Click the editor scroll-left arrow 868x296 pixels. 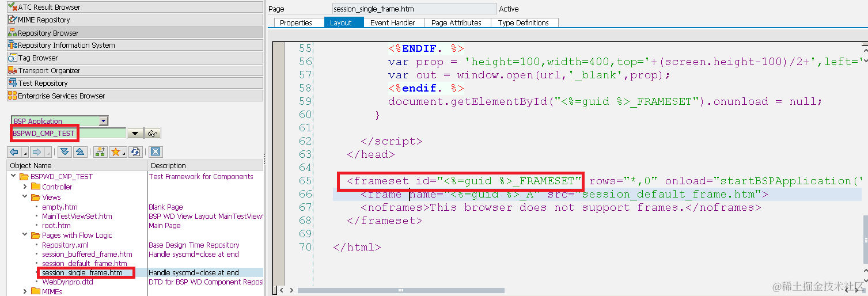tap(282, 290)
